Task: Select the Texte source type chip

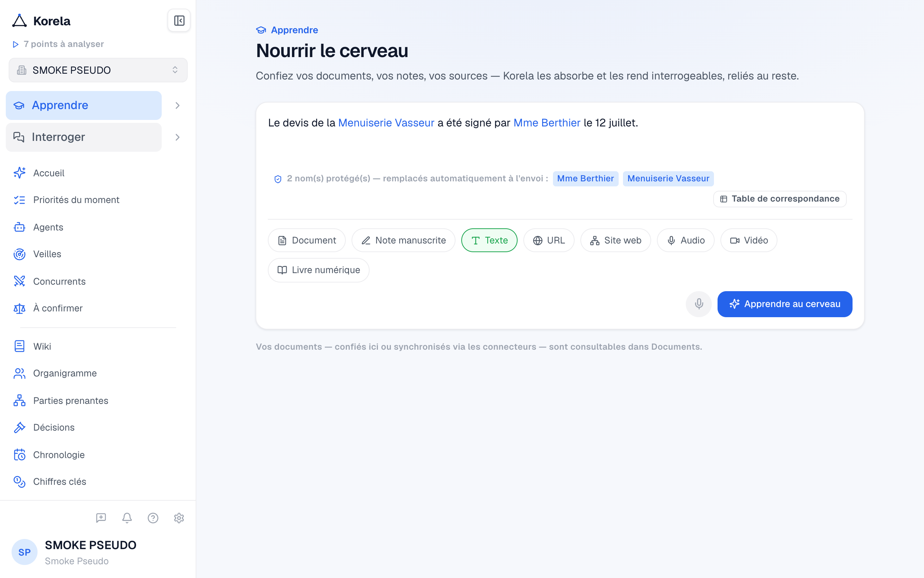Action: click(x=489, y=241)
